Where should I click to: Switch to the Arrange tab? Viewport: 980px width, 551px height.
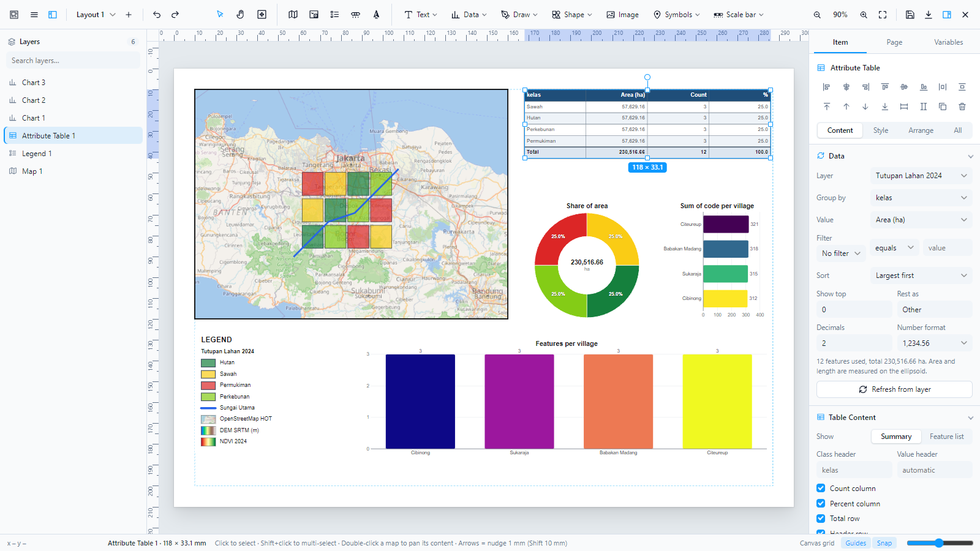coord(921,130)
